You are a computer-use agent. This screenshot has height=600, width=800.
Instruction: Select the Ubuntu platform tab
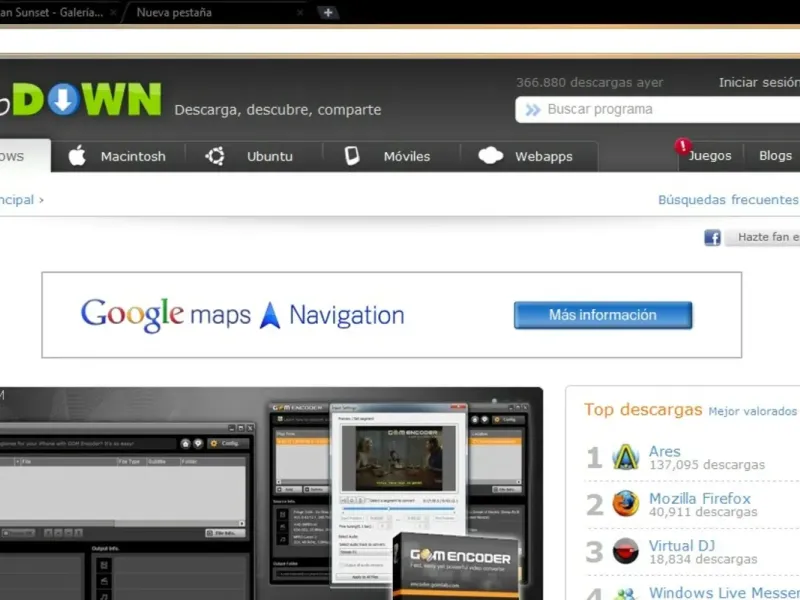[254, 156]
